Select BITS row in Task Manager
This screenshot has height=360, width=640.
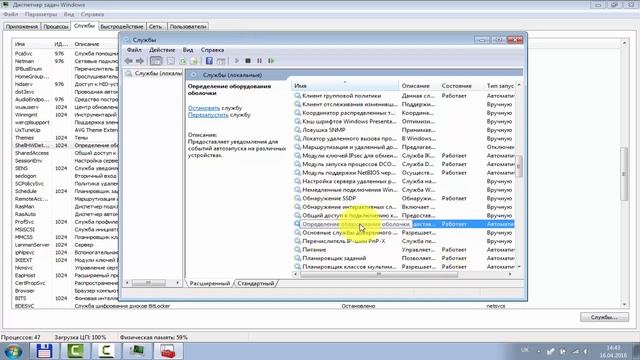click(x=66, y=298)
